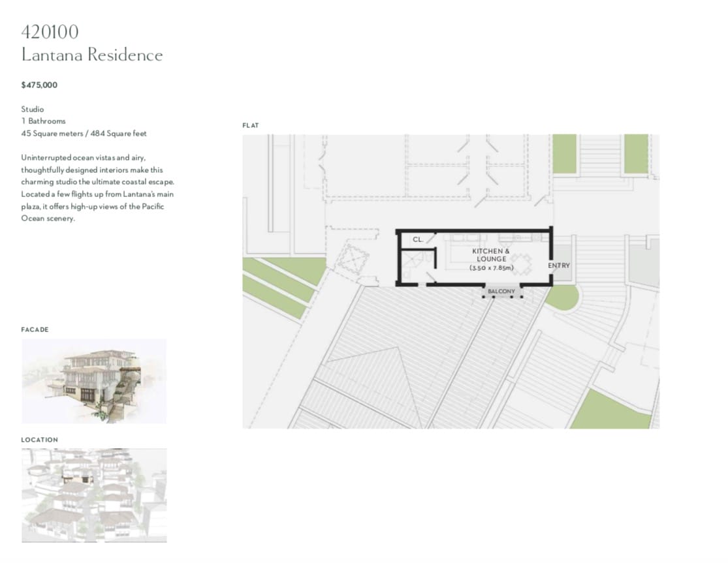
Task: Open the location map thumbnail
Action: click(x=93, y=495)
